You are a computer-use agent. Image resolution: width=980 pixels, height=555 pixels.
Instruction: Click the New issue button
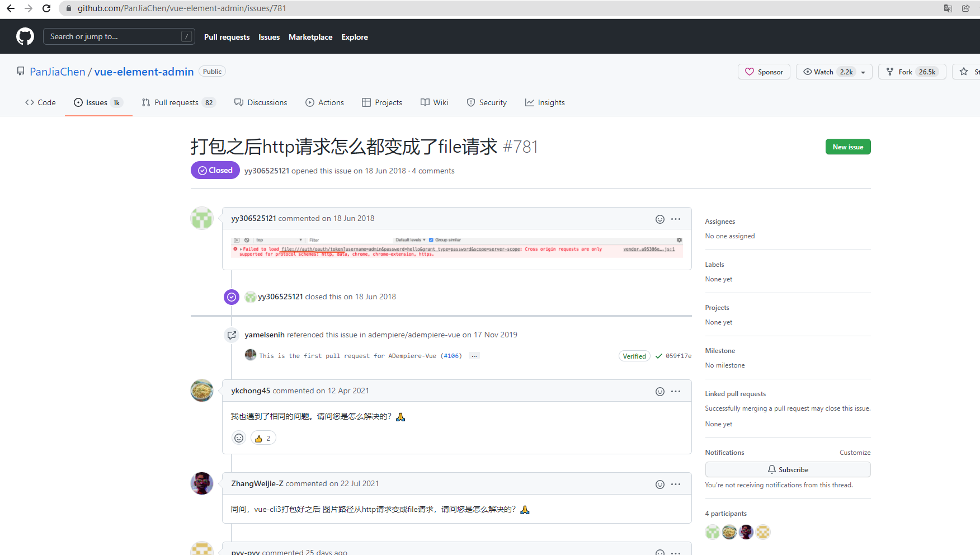point(848,147)
